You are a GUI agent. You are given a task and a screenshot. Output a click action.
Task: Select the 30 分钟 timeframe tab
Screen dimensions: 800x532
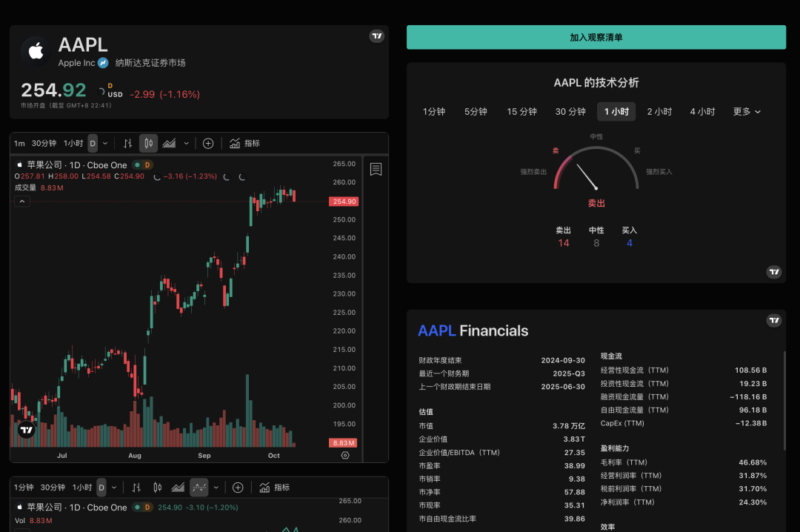(569, 111)
